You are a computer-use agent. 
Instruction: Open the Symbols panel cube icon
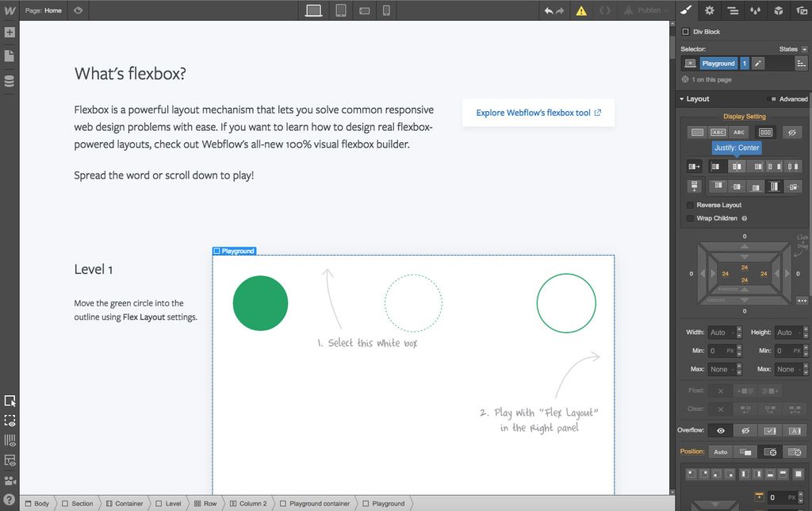(777, 10)
